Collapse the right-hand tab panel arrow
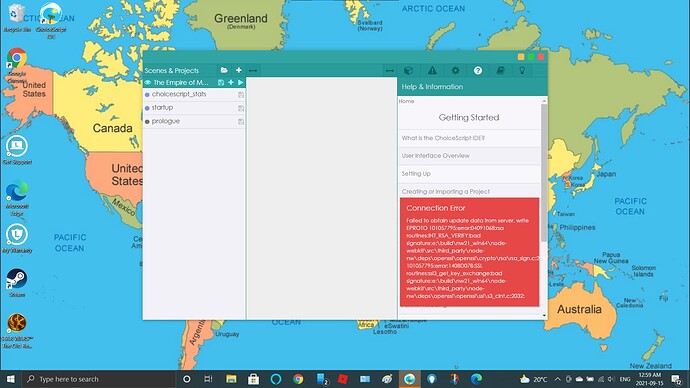The height and width of the screenshot is (388, 690). [x=390, y=70]
